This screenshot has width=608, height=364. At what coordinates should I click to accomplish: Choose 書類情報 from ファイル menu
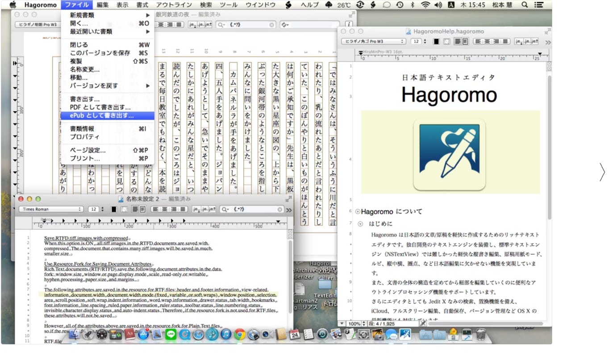point(108,128)
